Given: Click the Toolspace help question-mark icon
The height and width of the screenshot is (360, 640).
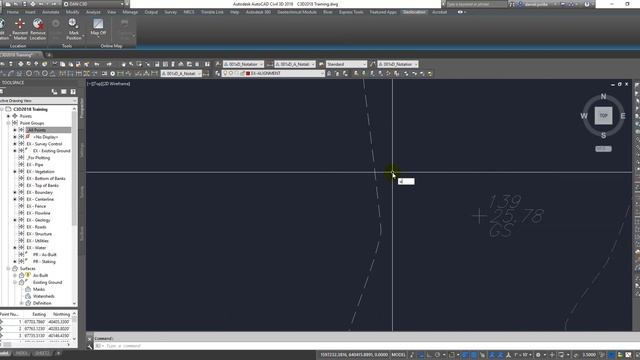Looking at the screenshot, I should pos(73,92).
